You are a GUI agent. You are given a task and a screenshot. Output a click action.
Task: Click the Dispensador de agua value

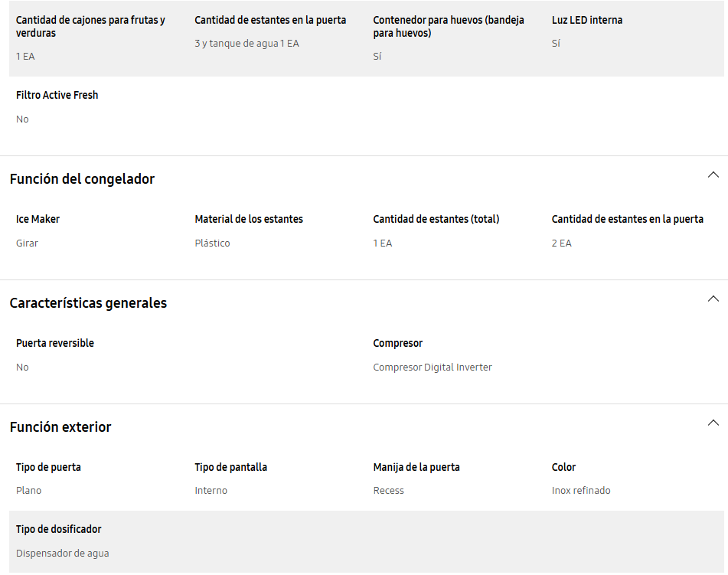pos(62,554)
